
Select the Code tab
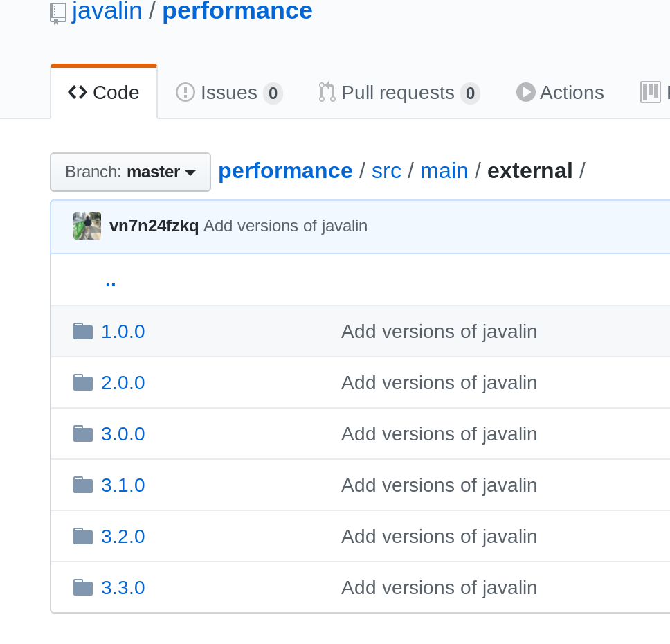click(x=104, y=92)
